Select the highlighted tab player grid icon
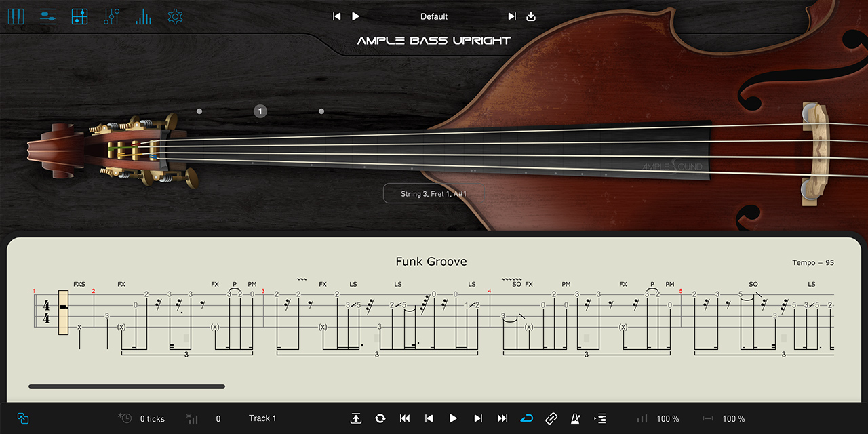 tap(80, 16)
